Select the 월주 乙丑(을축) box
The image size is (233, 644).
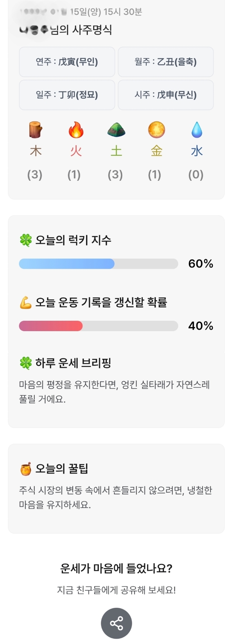coord(166,62)
